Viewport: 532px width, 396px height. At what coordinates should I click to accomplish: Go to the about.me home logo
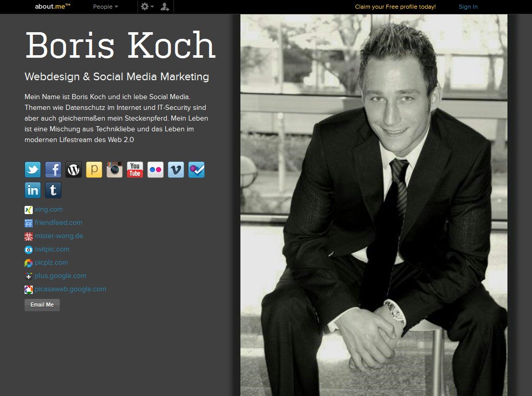pos(53,7)
